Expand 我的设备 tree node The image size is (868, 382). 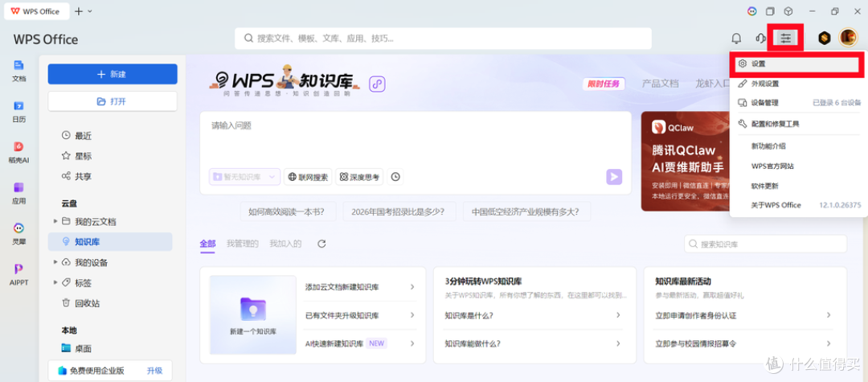[55, 261]
